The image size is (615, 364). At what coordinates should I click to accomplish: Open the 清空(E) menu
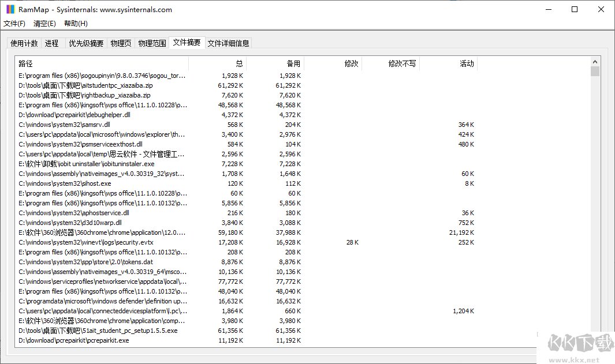coord(44,23)
